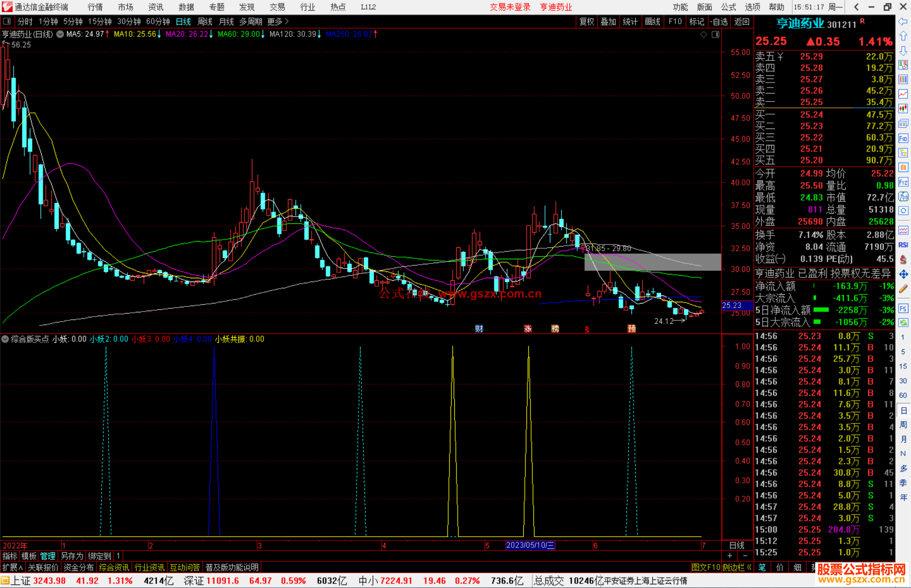Click the RSI indicator icon in right sidebar
Viewport: 911px width, 588px height.
pyautogui.click(x=903, y=245)
